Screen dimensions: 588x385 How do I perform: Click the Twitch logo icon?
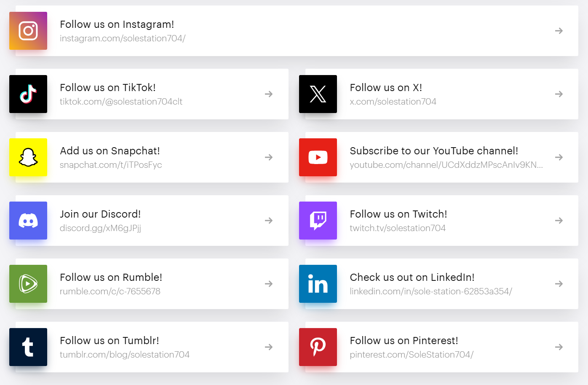[318, 221]
